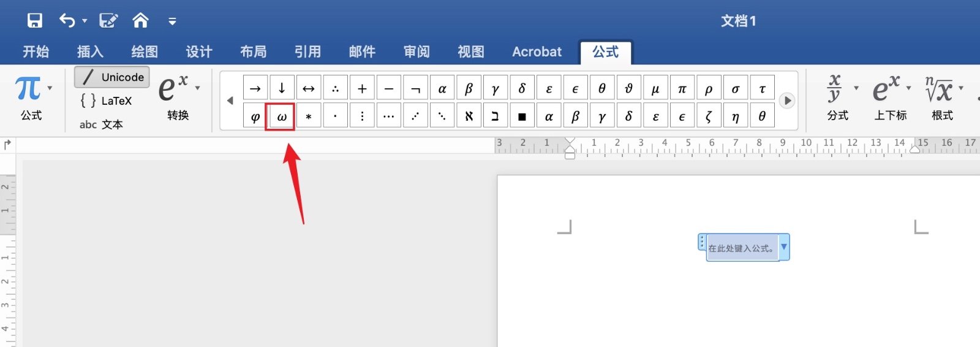Viewport: 980px width, 347px height.
Task: Select the Unicode conversion format
Action: point(112,77)
